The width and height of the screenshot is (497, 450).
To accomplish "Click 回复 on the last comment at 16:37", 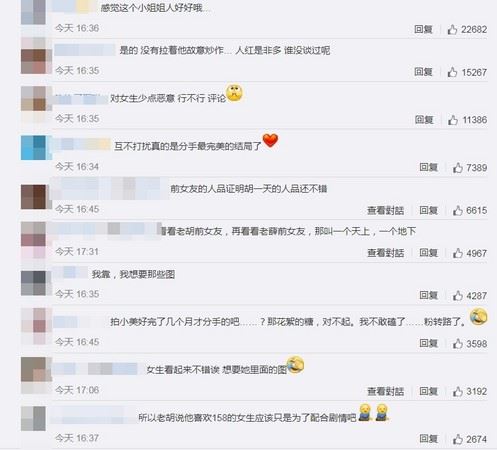I will pyautogui.click(x=428, y=439).
